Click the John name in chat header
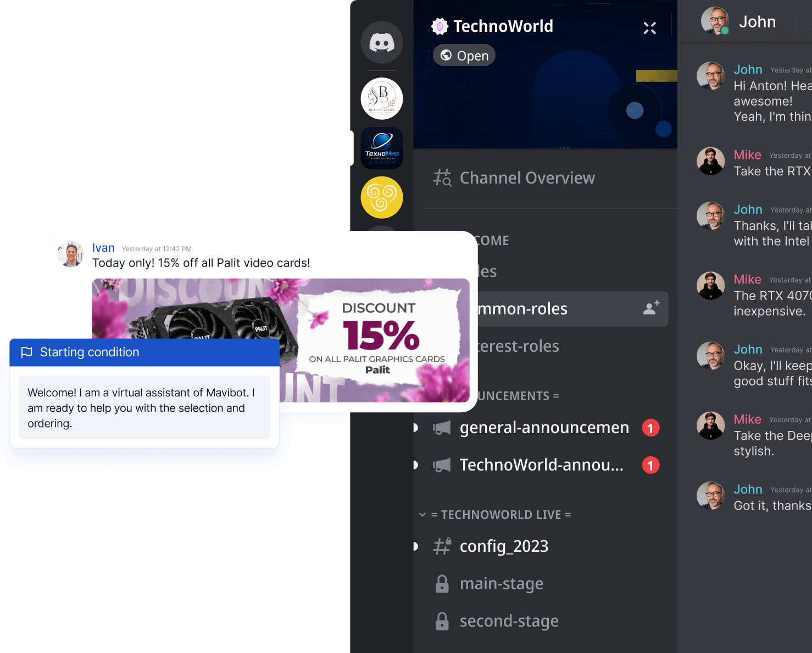The image size is (812, 653). coord(757,22)
